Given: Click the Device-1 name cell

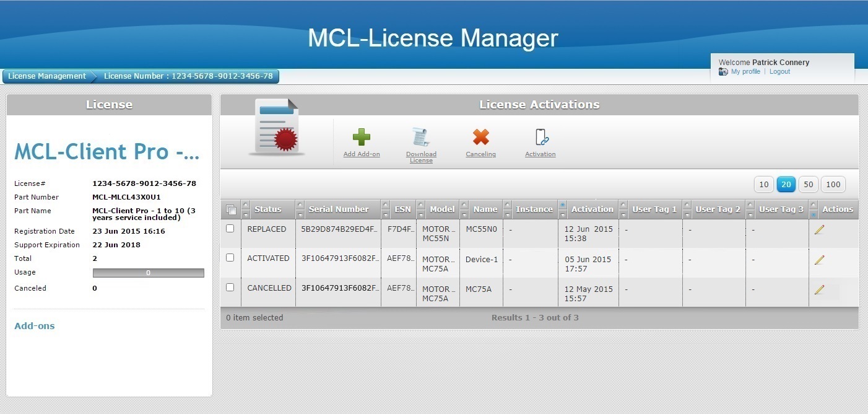Looking at the screenshot, I should pyautogui.click(x=482, y=260).
